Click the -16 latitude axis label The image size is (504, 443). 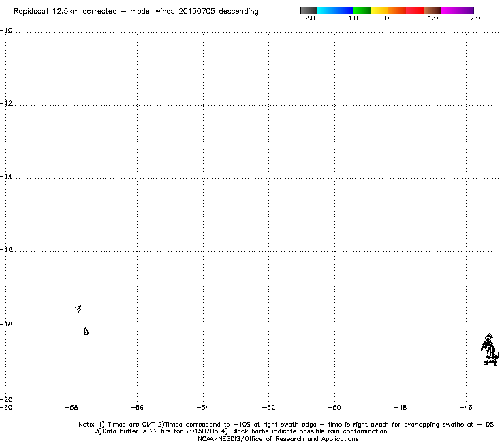[6, 249]
